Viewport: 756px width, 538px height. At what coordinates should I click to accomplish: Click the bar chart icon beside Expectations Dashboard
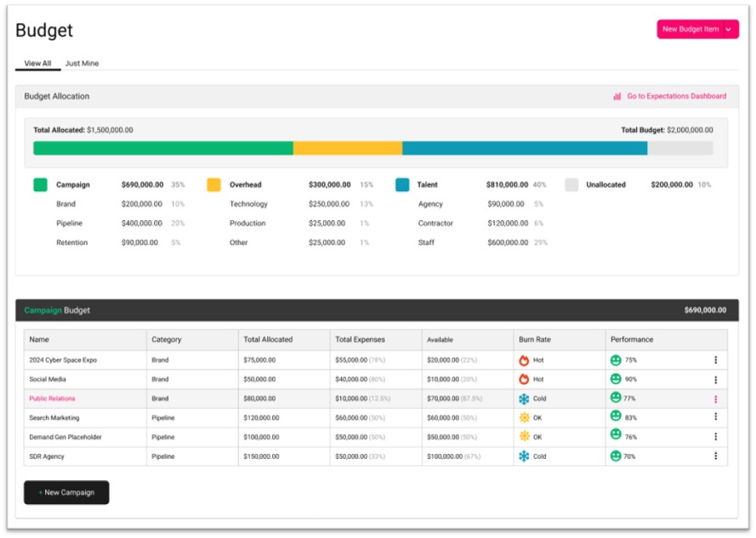617,96
